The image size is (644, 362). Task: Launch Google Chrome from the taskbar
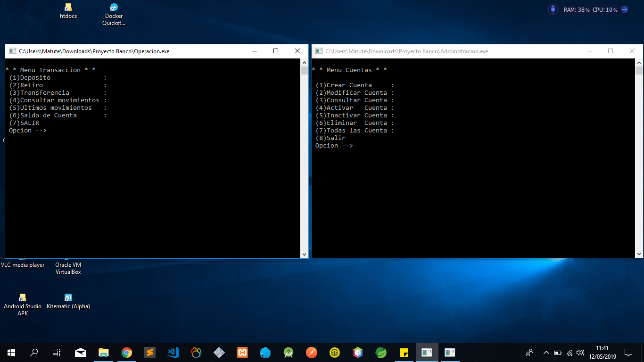pos(127,353)
